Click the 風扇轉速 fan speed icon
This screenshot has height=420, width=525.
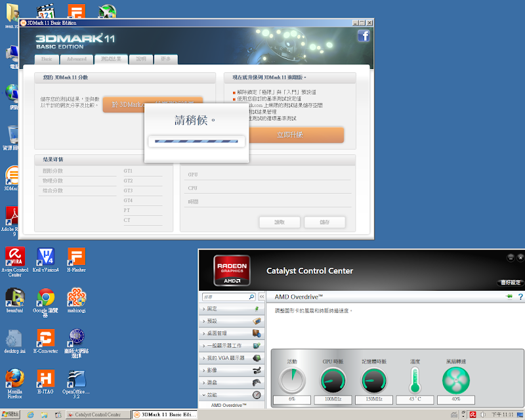pyautogui.click(x=456, y=381)
